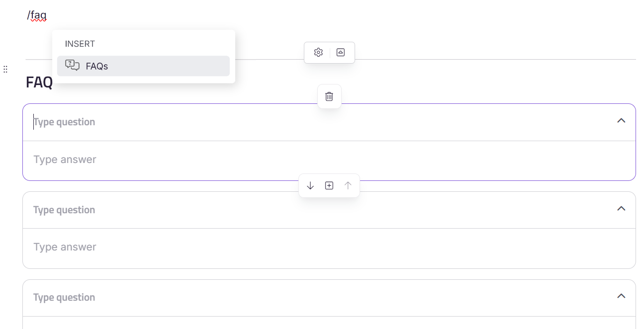644x329 pixels.
Task: Delete the selected FAQ item via the trash icon
Action: coord(329,96)
